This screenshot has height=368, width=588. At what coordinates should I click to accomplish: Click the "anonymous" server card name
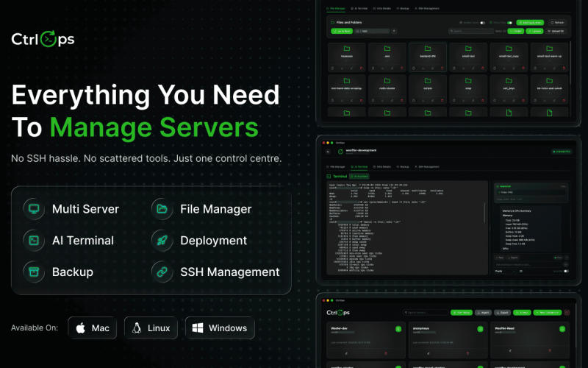tap(420, 328)
